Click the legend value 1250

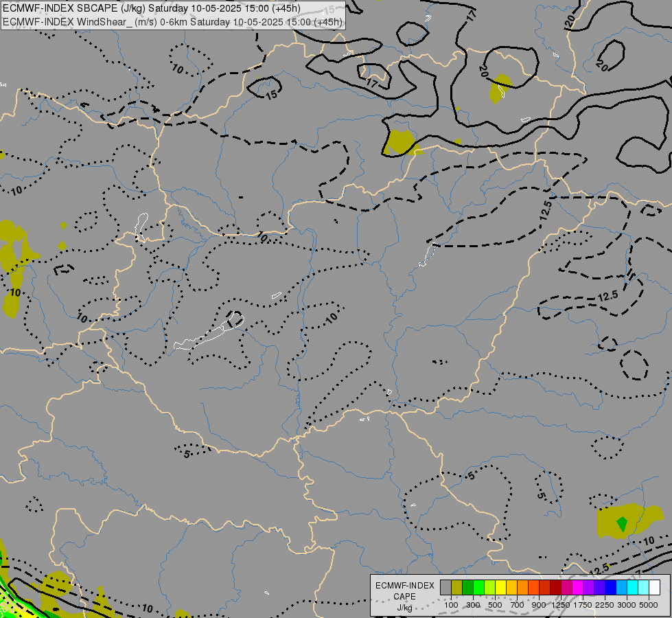[x=561, y=605]
